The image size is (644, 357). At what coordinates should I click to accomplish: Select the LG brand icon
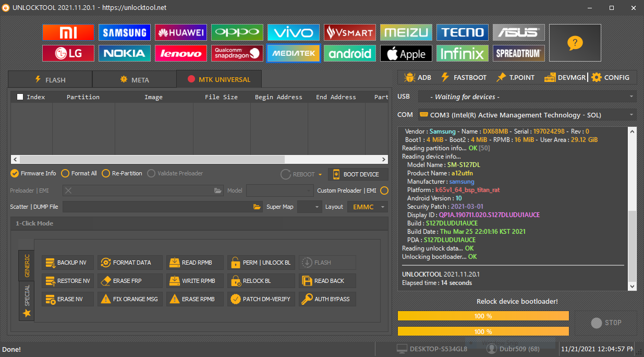(x=68, y=53)
